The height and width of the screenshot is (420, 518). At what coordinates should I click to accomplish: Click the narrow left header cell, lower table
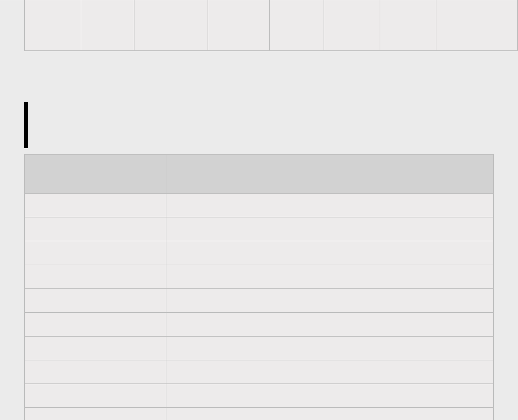[95, 174]
